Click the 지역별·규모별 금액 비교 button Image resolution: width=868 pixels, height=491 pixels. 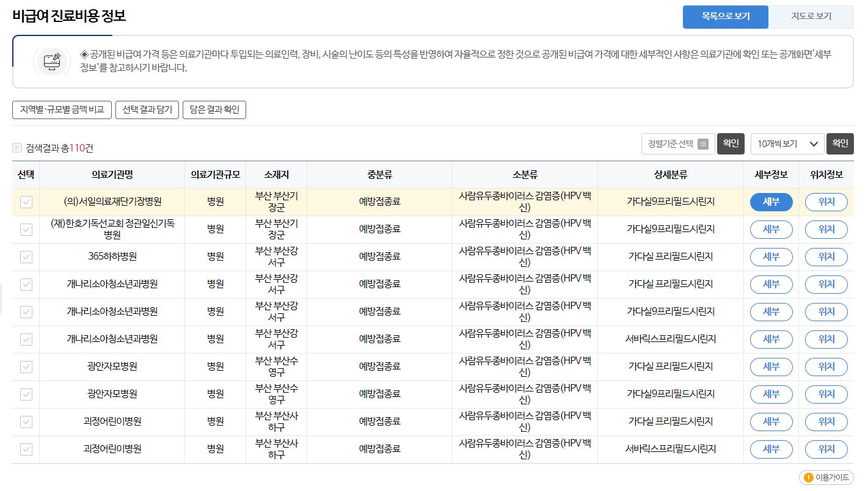(61, 111)
